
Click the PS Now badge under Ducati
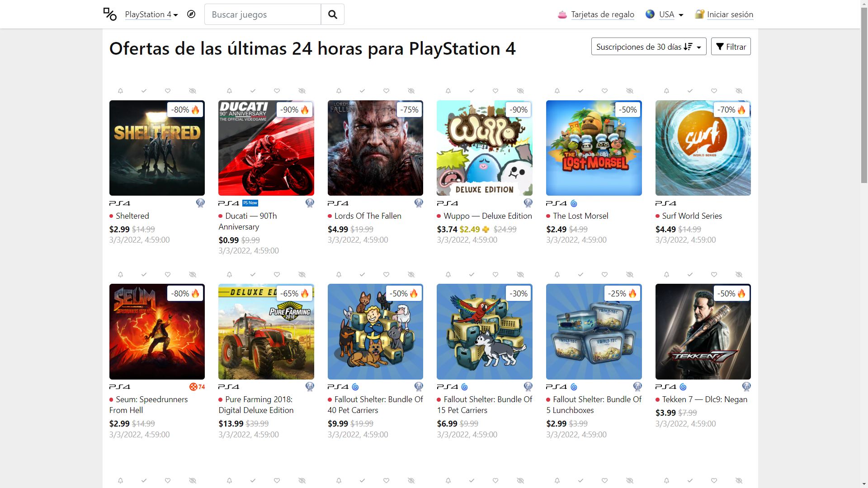click(250, 203)
